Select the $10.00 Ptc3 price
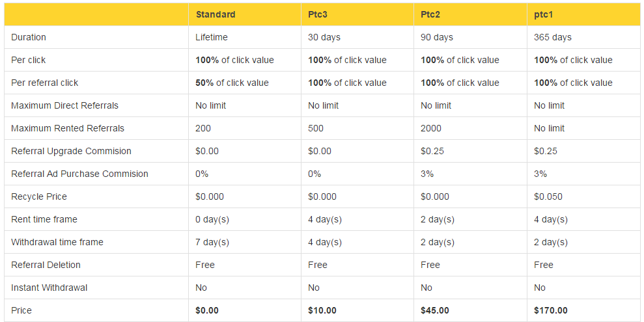The height and width of the screenshot is (322, 644). (322, 310)
